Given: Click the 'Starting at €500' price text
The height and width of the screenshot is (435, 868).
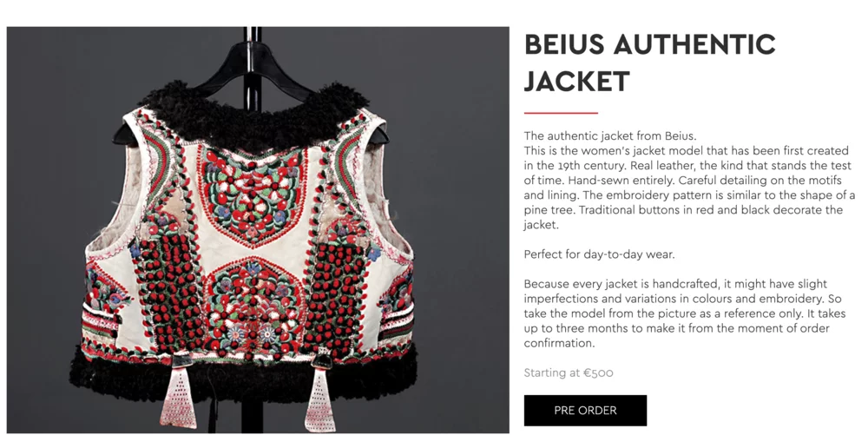Looking at the screenshot, I should 569,372.
